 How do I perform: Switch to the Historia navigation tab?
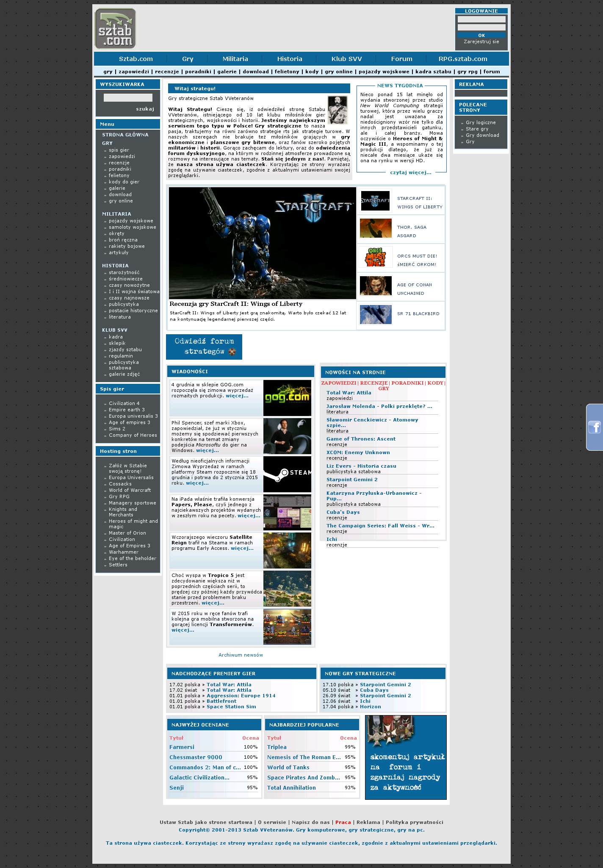pyautogui.click(x=290, y=59)
